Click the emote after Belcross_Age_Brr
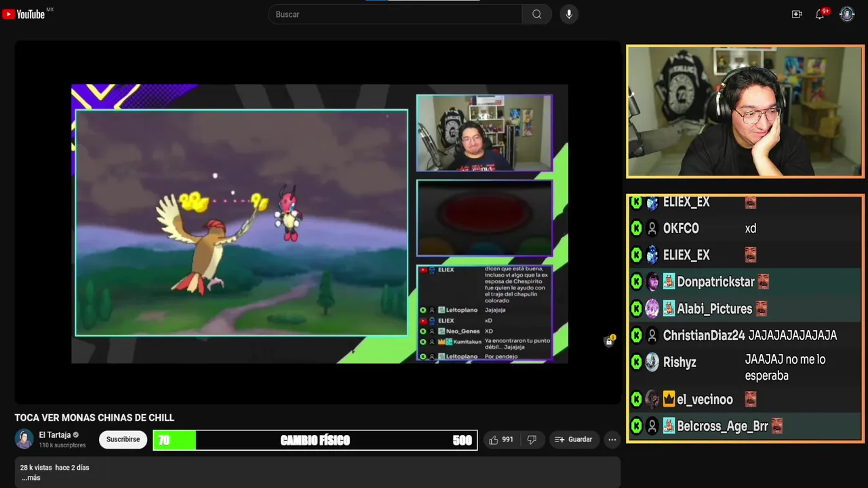 (777, 426)
